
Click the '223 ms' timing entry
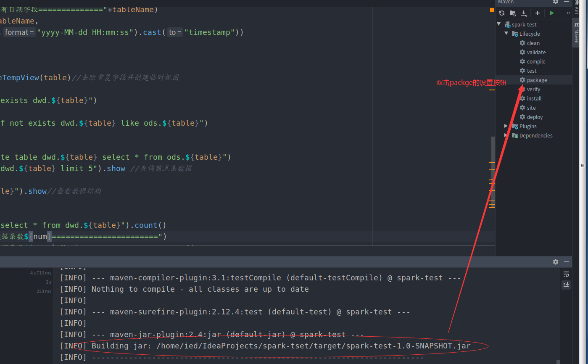point(44,291)
